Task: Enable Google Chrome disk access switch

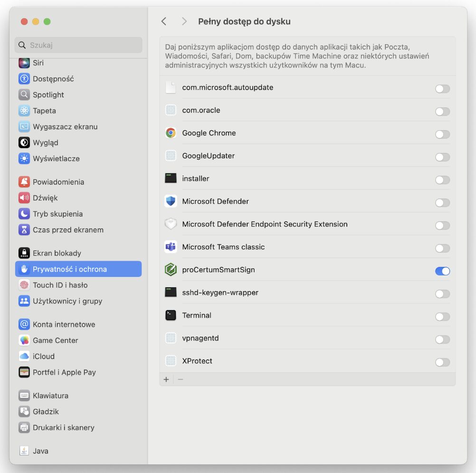Action: [442, 134]
